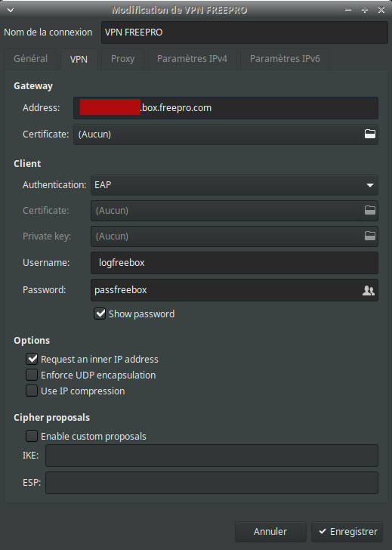Click the Enregistrer button
Screen dimensions: 392x550
point(347,532)
